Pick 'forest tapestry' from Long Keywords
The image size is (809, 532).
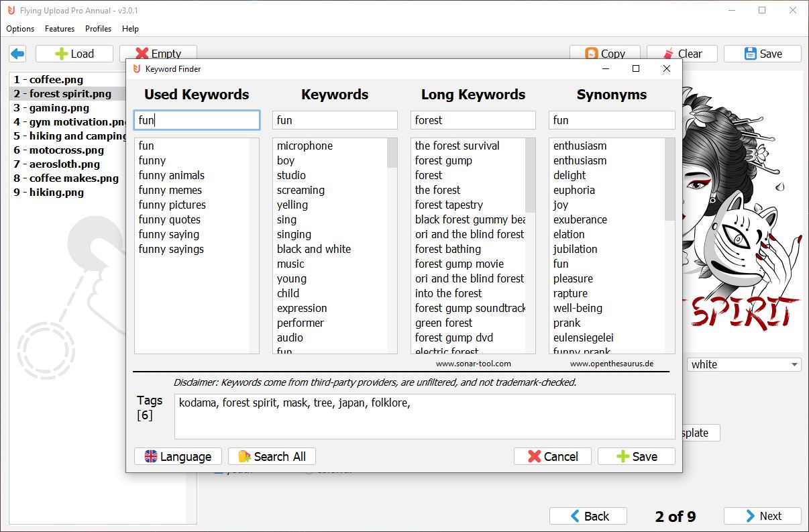(x=449, y=205)
